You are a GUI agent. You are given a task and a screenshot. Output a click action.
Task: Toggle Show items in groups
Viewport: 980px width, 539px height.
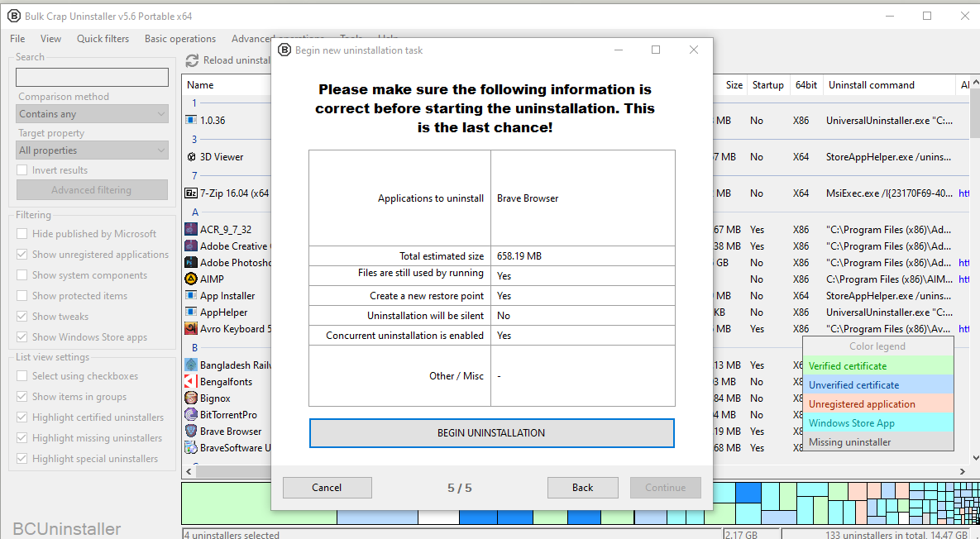[x=22, y=397]
